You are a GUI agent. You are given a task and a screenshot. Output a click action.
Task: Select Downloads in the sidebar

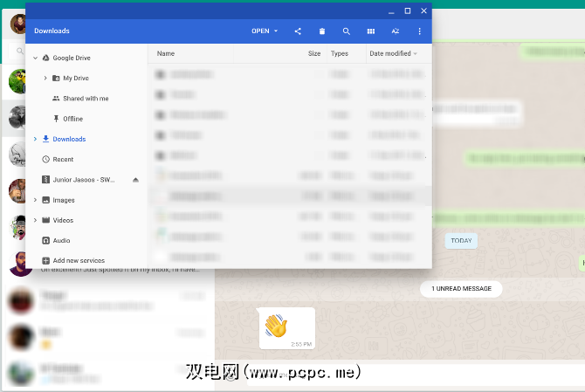point(69,139)
